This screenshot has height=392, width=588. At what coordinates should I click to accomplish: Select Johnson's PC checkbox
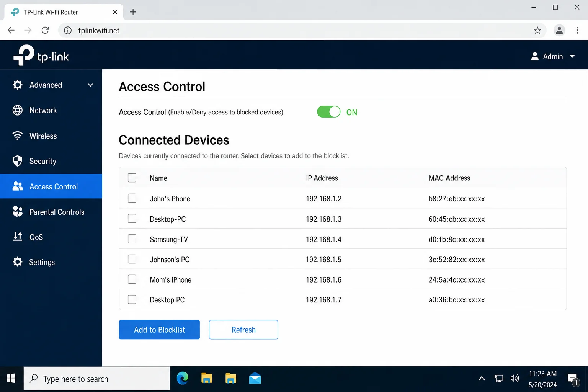point(132,259)
